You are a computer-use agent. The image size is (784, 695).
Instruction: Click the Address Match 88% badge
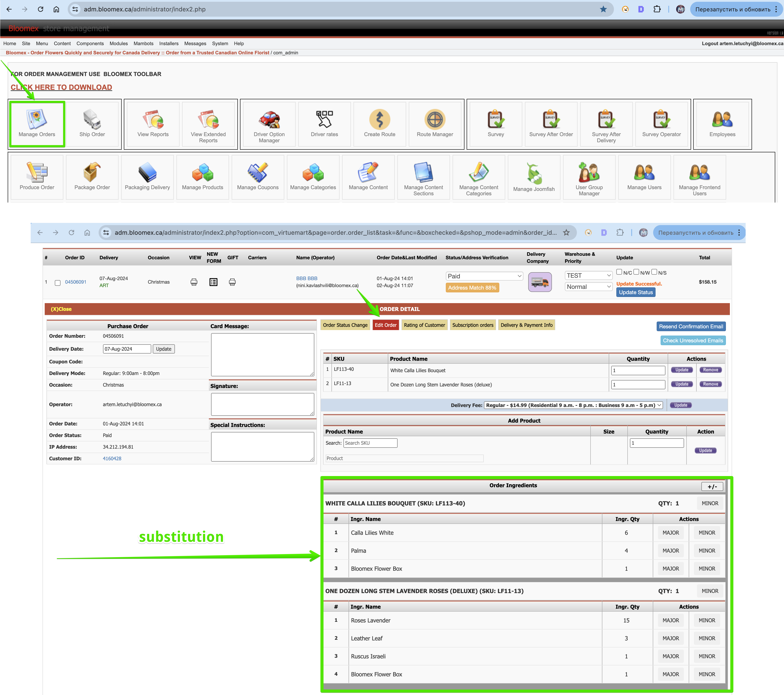(472, 288)
